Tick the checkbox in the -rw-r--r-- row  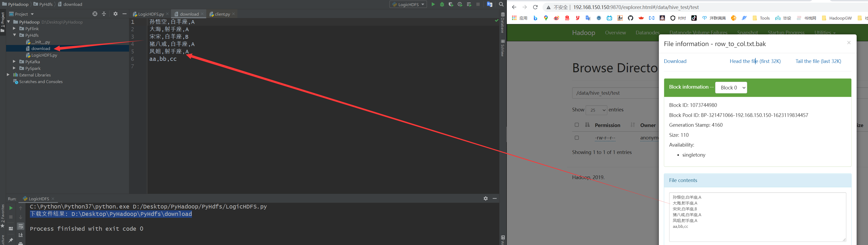577,138
